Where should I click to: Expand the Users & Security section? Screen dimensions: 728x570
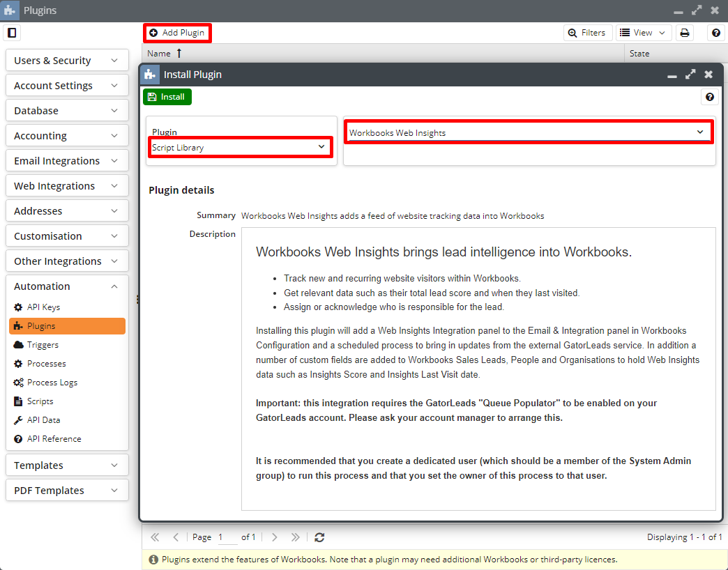(67, 61)
